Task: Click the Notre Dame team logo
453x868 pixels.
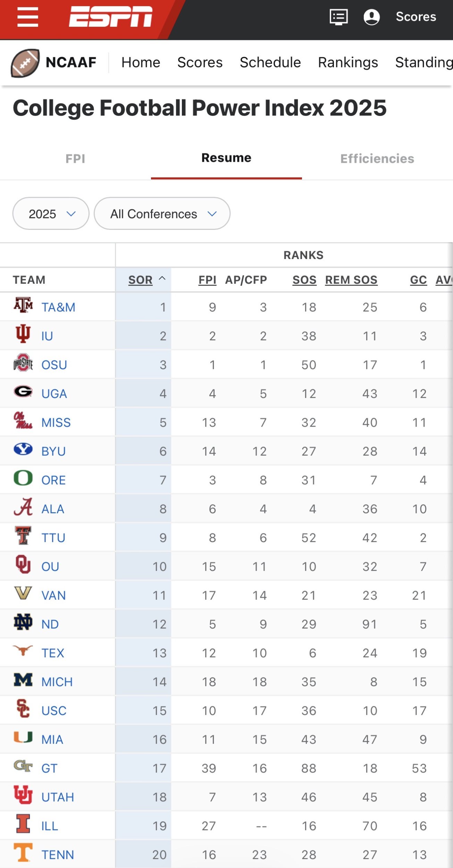Action: (x=23, y=622)
